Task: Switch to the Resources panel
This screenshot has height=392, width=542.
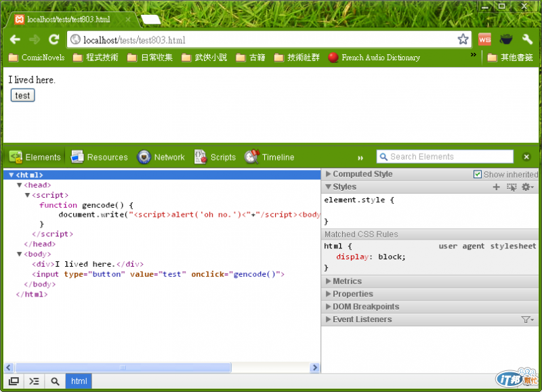Action: pyautogui.click(x=99, y=157)
